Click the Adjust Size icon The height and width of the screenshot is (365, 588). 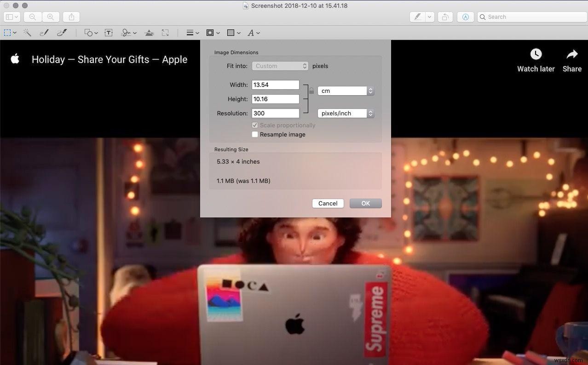pos(165,32)
